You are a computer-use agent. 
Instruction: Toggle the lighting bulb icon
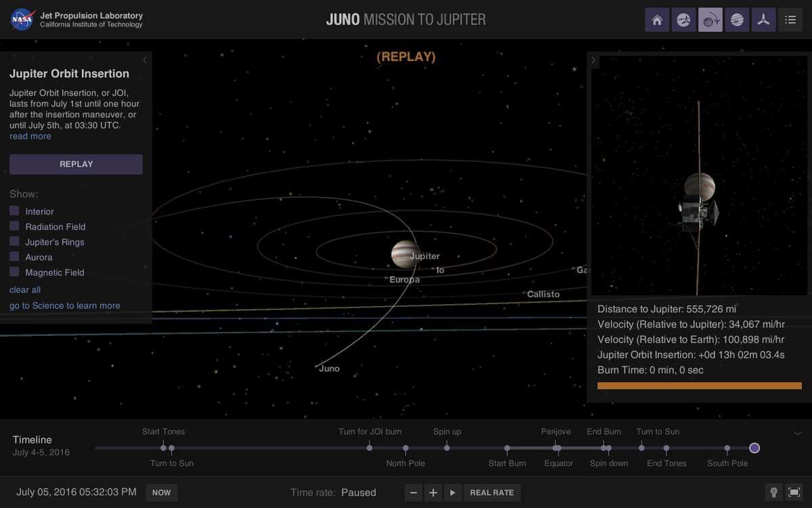pyautogui.click(x=774, y=492)
